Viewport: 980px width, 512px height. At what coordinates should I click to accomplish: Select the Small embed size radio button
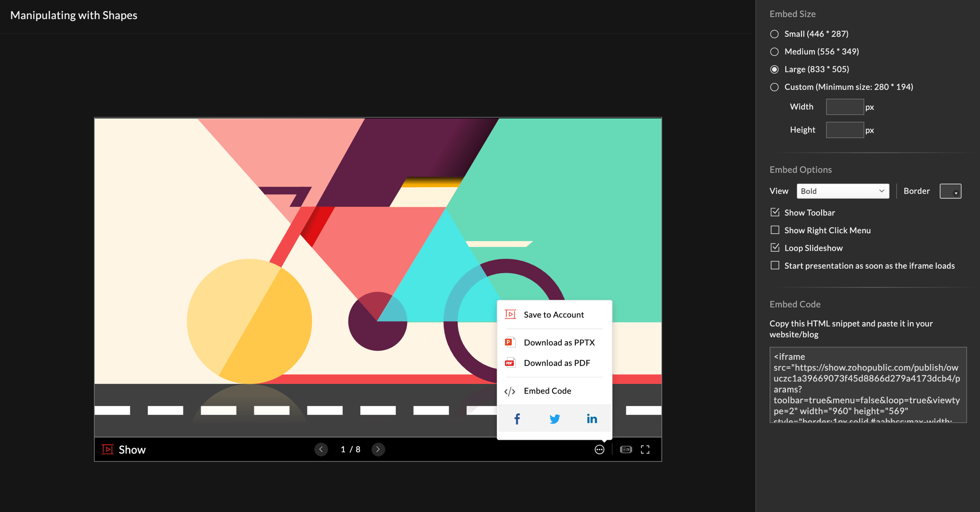coord(774,34)
